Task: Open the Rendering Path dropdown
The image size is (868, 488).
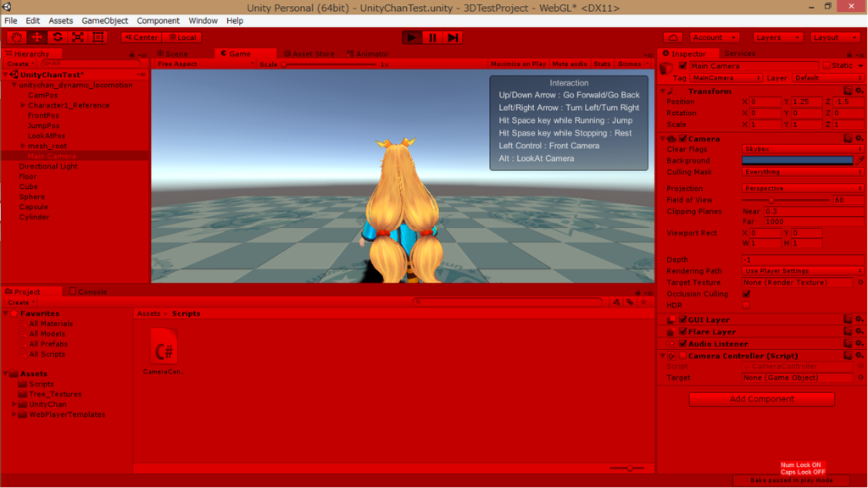Action: pyautogui.click(x=803, y=271)
